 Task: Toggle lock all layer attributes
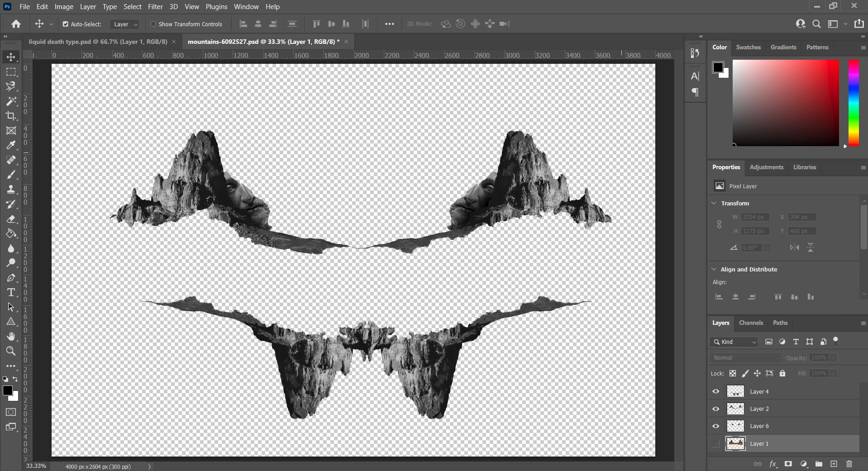pos(782,373)
